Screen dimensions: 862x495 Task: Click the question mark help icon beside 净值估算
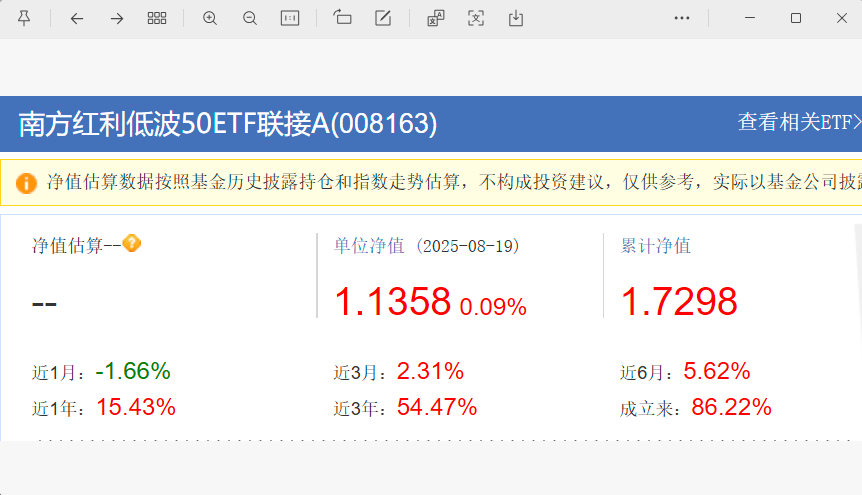point(132,243)
